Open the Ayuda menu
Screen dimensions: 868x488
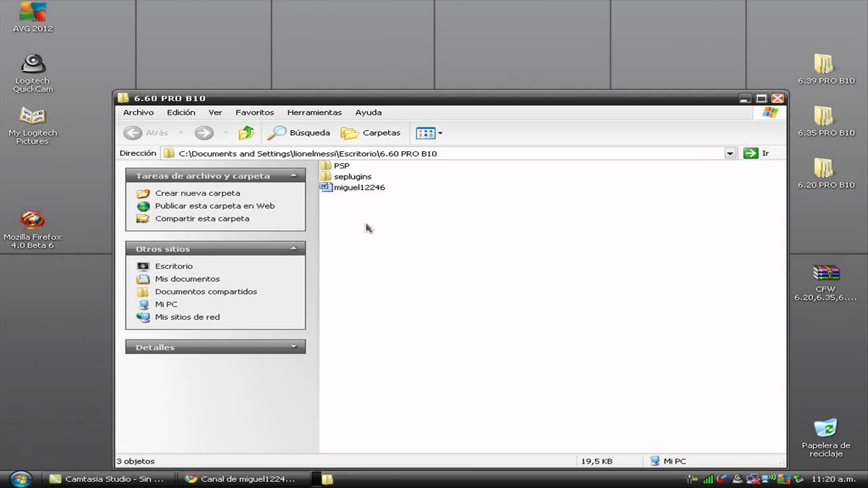point(369,113)
